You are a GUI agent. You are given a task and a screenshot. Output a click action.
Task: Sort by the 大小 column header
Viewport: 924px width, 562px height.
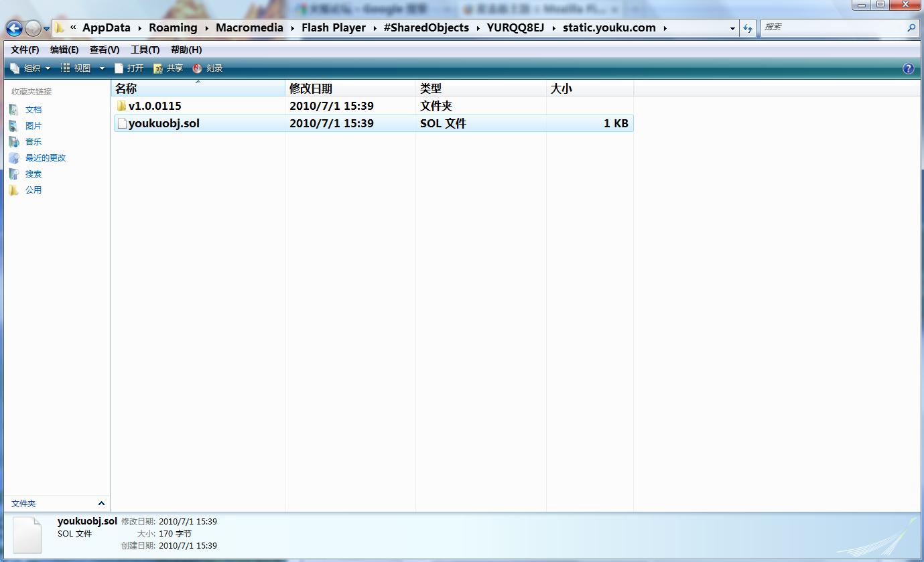pos(590,88)
